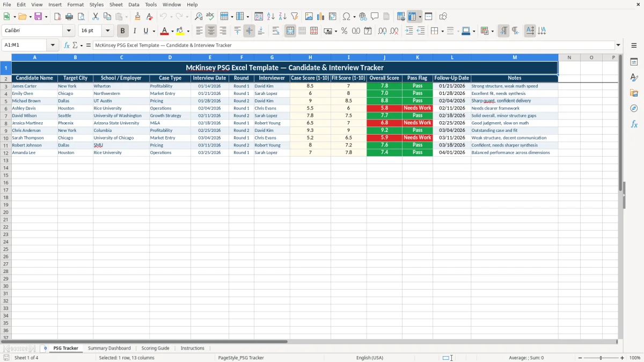Open Underline style dropdown arrow
Screen dimensions: 644x362
coord(153,31)
